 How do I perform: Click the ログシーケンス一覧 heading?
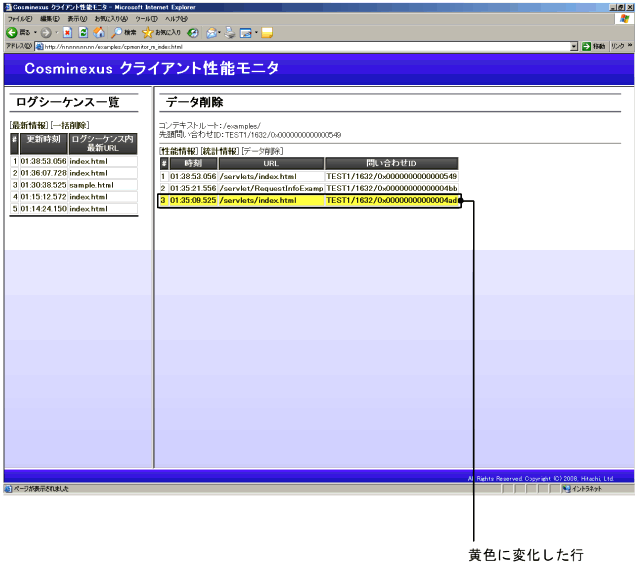(x=68, y=102)
